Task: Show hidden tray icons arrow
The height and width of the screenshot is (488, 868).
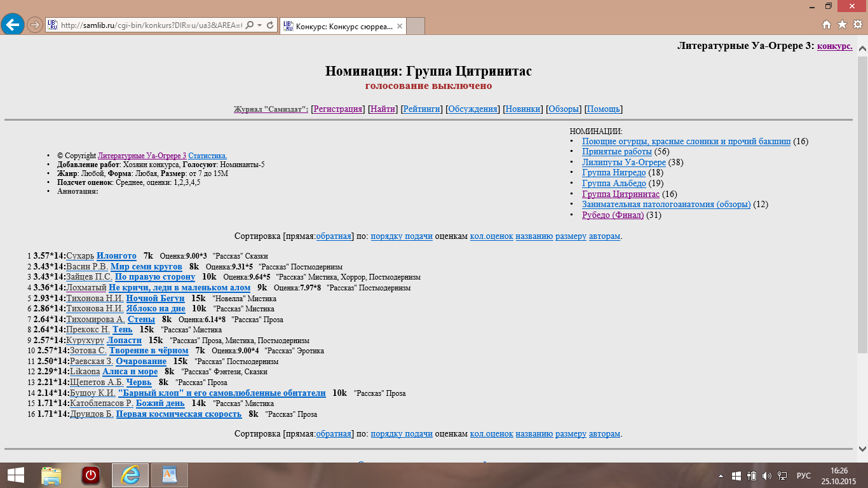Action: (721, 476)
